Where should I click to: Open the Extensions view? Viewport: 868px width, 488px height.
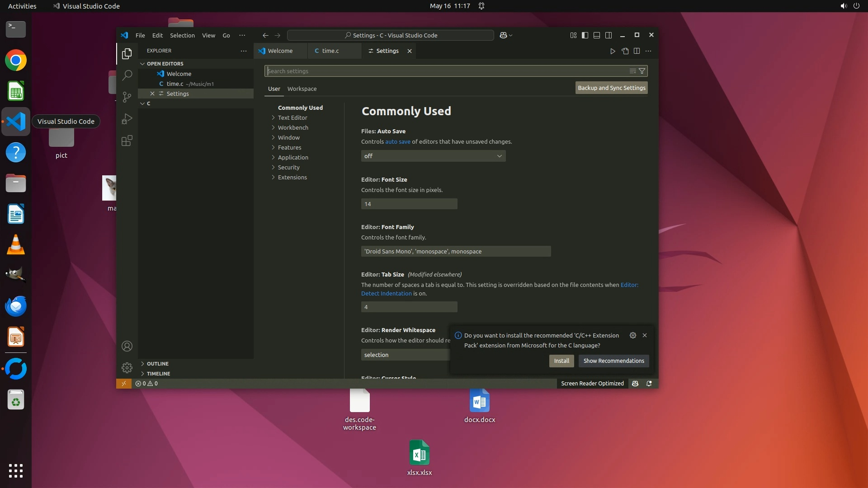pyautogui.click(x=127, y=141)
